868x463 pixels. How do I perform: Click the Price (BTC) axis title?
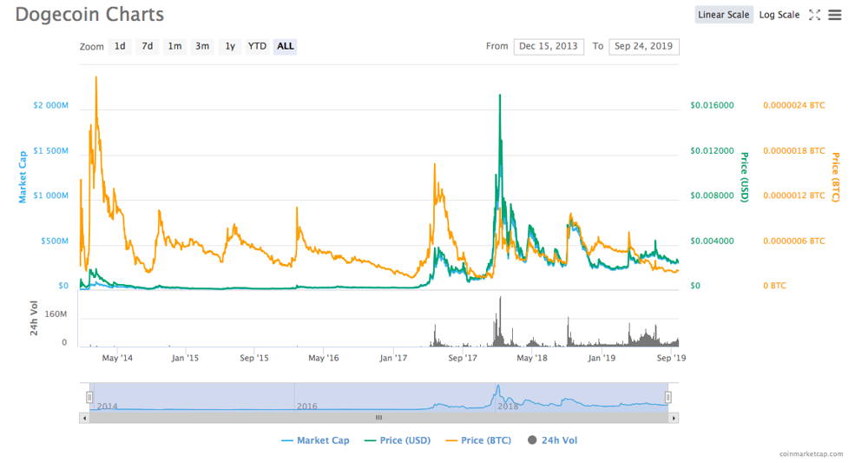(x=835, y=177)
